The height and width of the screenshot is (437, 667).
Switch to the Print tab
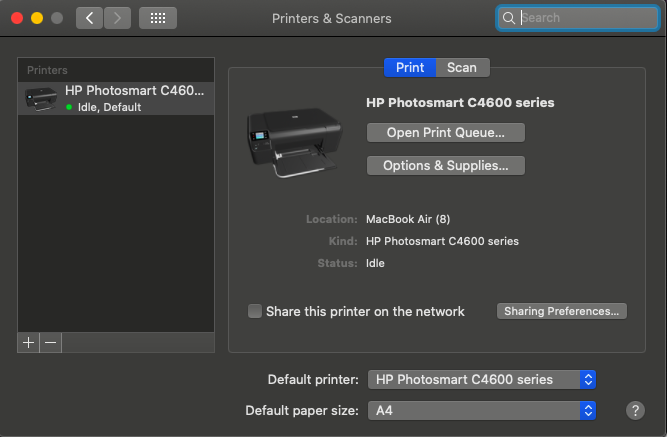tap(410, 67)
